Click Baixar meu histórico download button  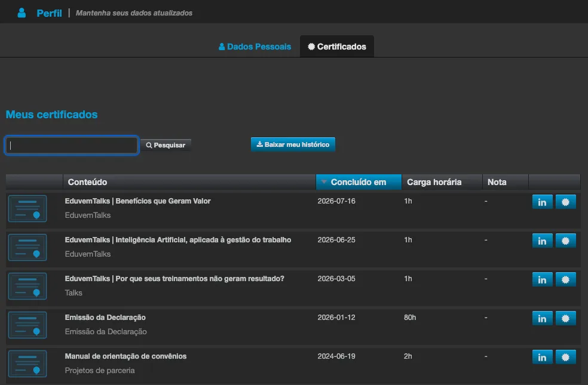(x=293, y=144)
